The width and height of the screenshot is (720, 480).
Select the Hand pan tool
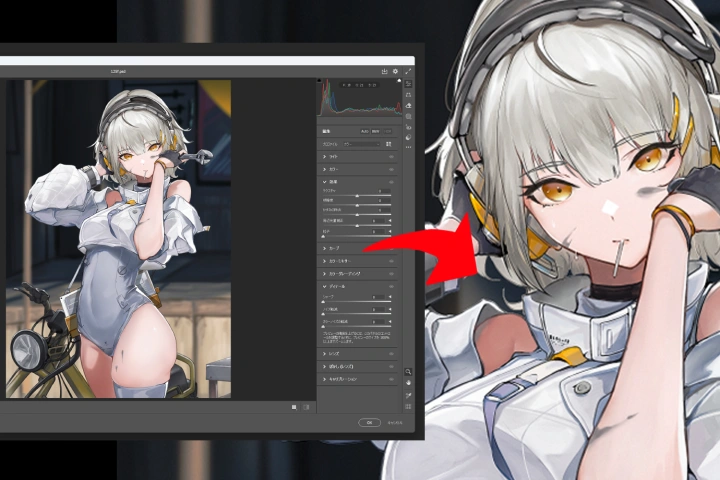408,383
